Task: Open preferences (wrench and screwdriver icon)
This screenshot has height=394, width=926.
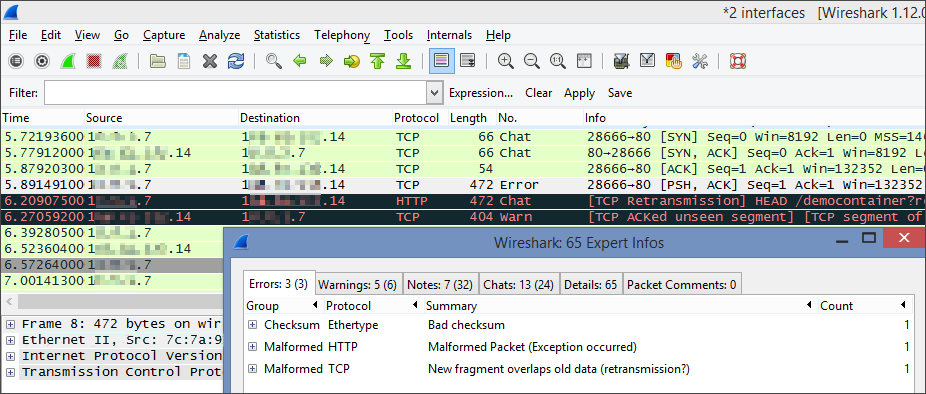Action: click(700, 61)
